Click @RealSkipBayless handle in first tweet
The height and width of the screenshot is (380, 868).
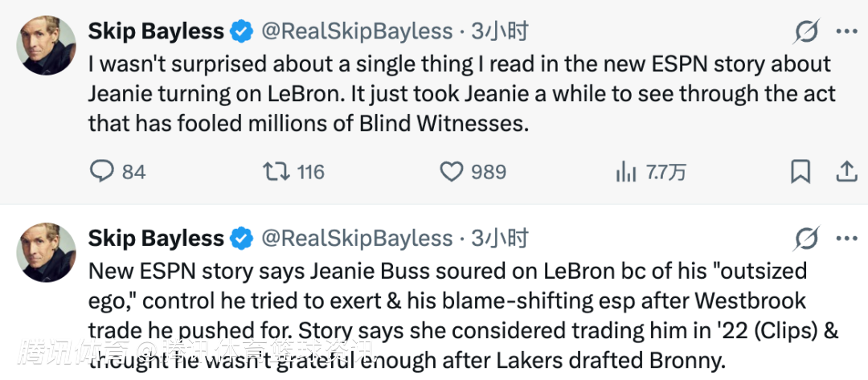coord(357,32)
